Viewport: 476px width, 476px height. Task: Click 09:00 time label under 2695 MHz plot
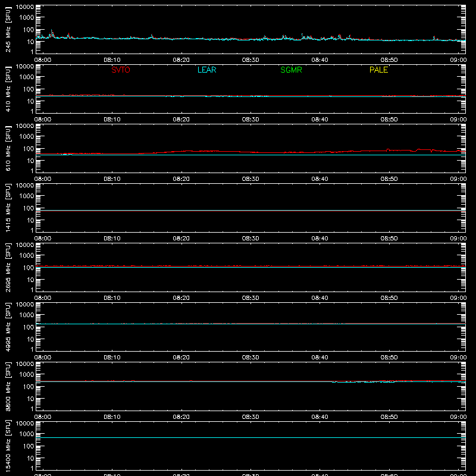point(458,298)
